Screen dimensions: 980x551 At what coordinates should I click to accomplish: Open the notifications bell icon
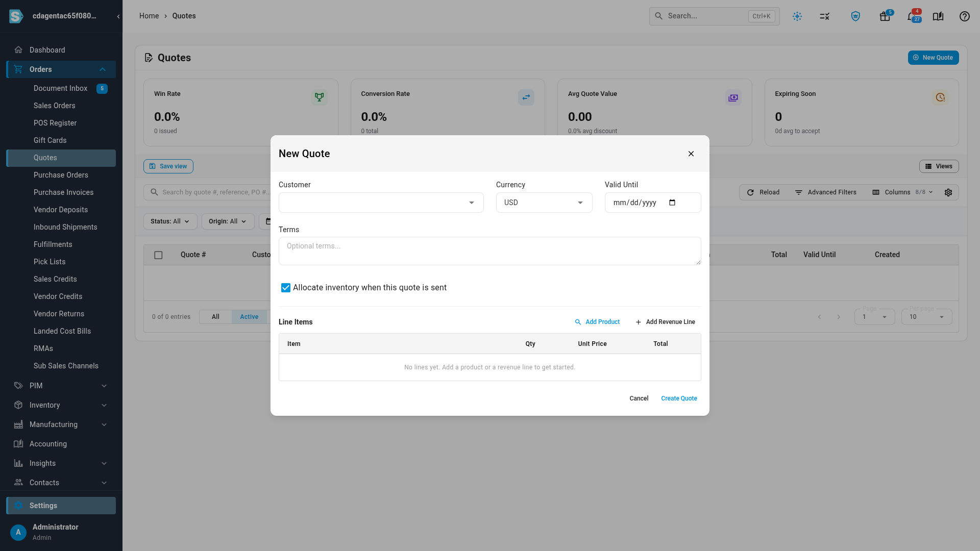912,16
